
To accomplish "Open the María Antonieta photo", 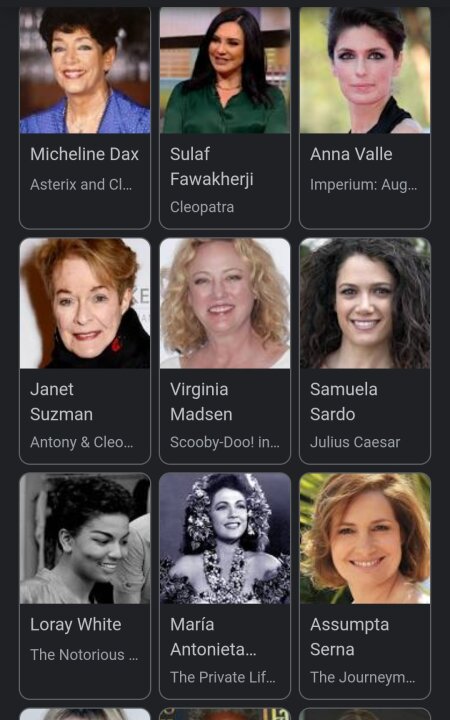I will coord(225,539).
